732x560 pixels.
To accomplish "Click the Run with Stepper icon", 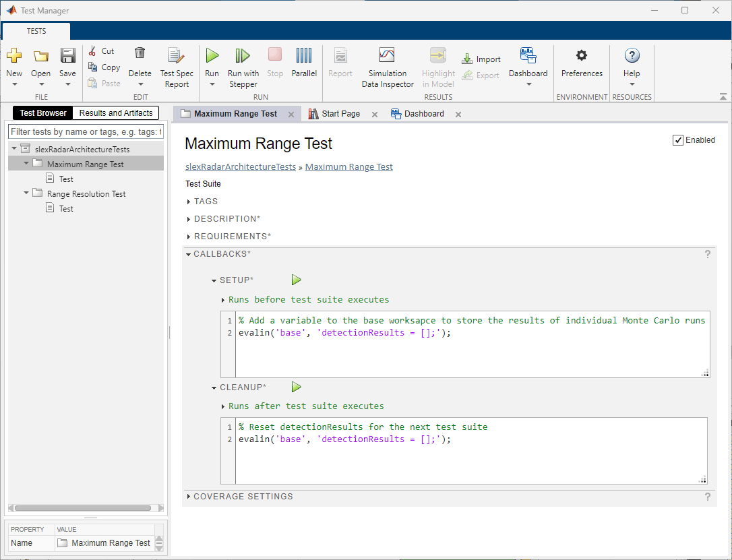I will [x=243, y=56].
